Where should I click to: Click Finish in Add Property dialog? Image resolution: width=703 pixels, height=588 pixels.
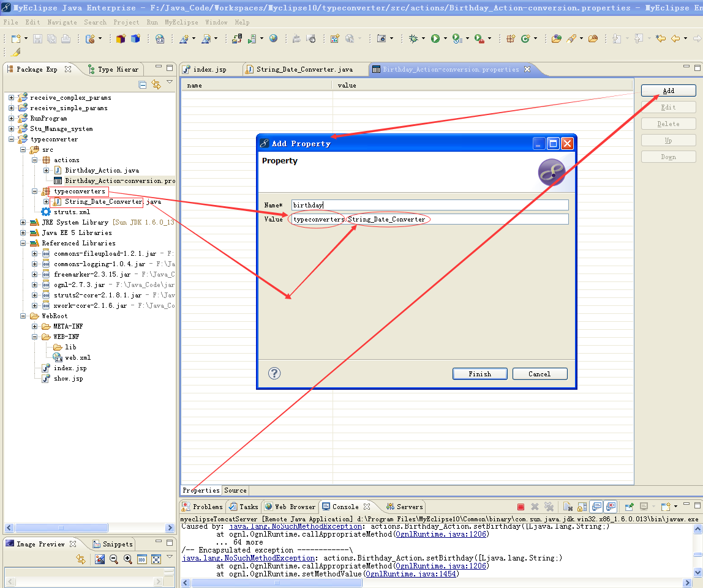(x=479, y=374)
